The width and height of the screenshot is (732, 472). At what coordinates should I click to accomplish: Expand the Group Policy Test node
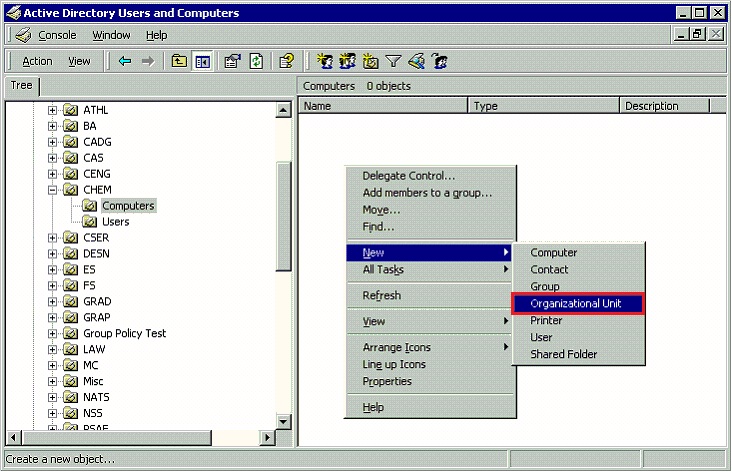(x=52, y=333)
